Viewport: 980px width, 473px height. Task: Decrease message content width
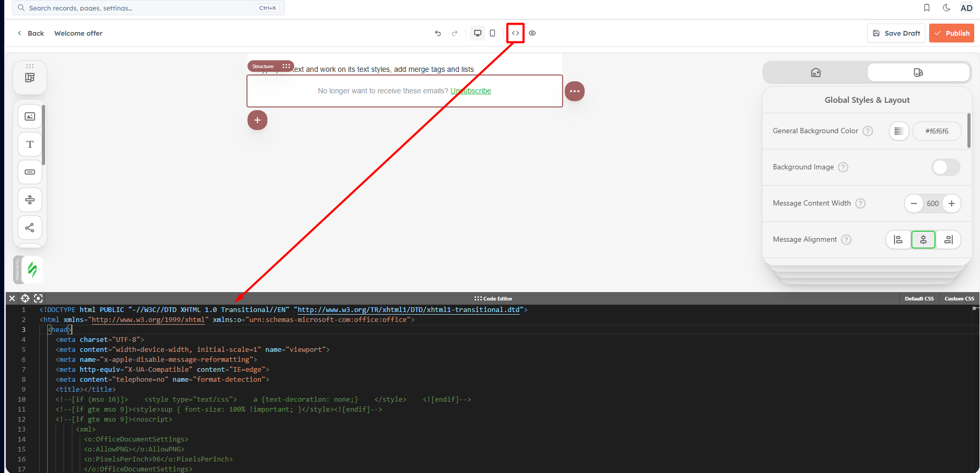914,203
